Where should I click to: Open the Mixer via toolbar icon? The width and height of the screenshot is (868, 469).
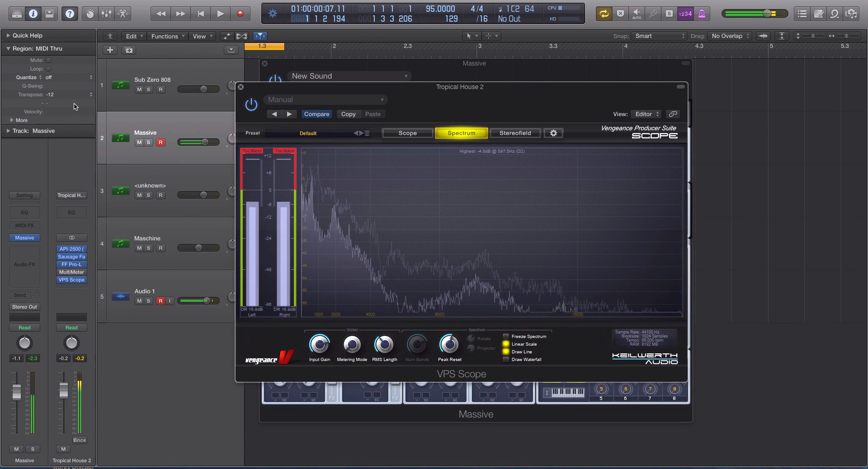point(106,14)
